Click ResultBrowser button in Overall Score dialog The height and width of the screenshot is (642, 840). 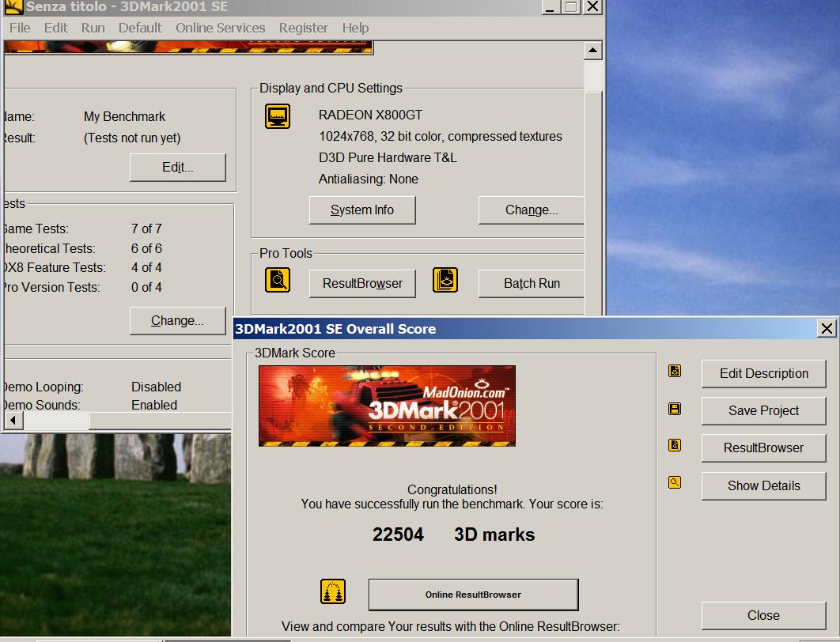pos(764,448)
